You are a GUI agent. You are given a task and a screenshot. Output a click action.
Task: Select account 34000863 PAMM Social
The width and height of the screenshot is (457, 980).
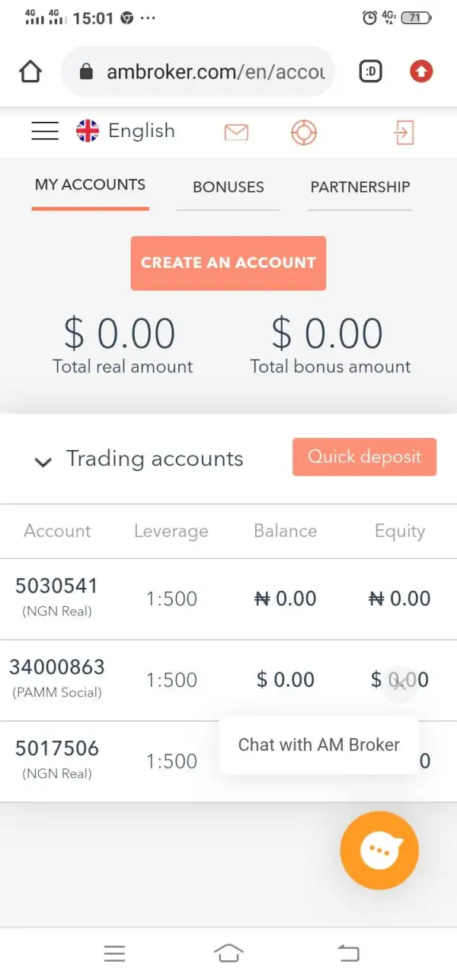click(x=57, y=677)
